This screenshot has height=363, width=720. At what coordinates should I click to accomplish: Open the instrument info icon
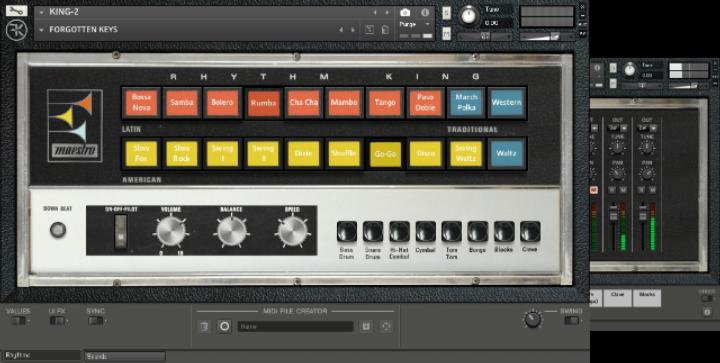[x=426, y=12]
